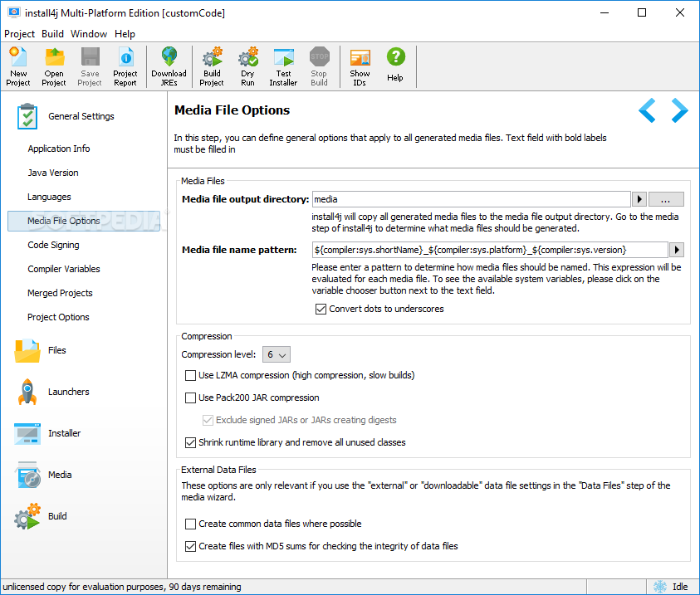
Task: Maximize the install4j window
Action: point(642,12)
